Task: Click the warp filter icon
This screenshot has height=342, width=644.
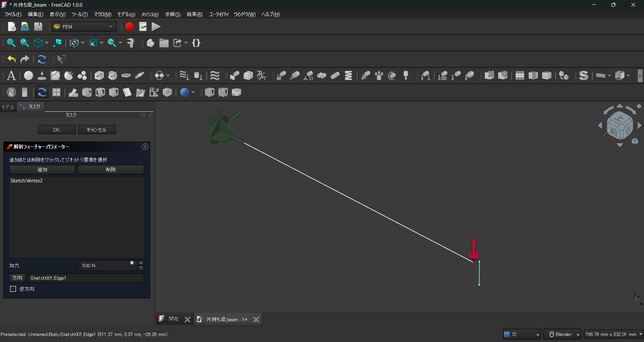Action: (73, 92)
